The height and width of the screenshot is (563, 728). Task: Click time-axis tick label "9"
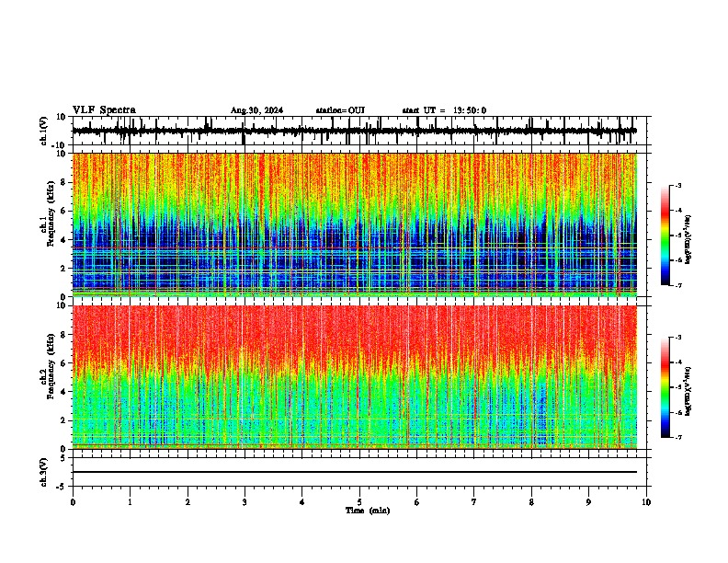pyautogui.click(x=588, y=502)
